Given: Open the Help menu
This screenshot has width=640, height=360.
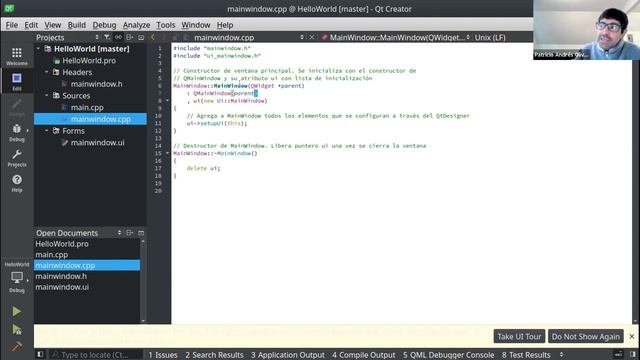Looking at the screenshot, I should pos(224,25).
